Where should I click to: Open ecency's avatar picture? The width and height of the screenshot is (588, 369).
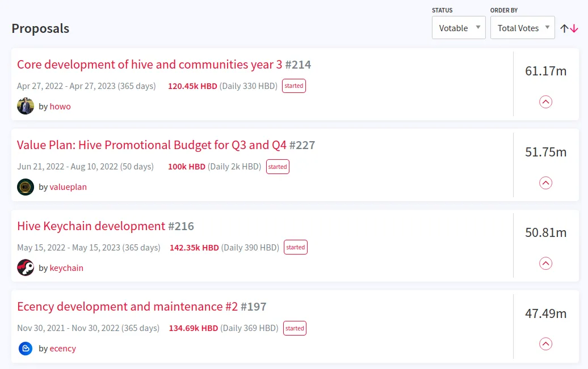pyautogui.click(x=26, y=349)
